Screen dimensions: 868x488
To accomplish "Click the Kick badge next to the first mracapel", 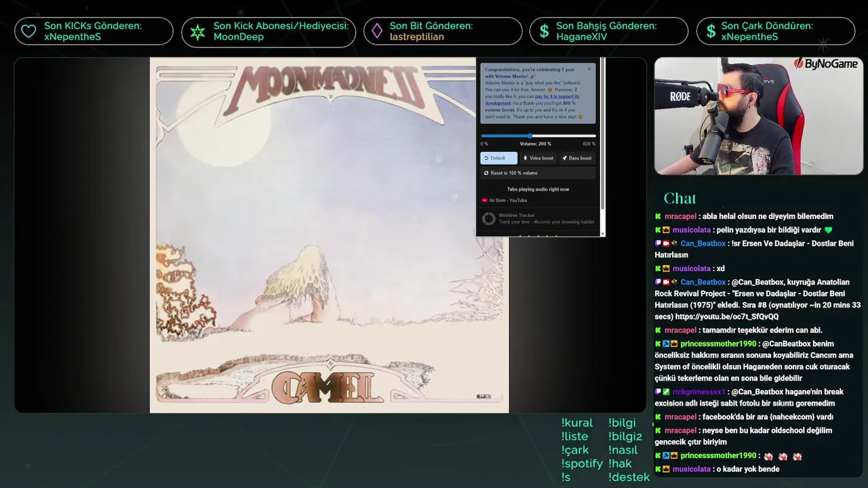I will coord(658,216).
